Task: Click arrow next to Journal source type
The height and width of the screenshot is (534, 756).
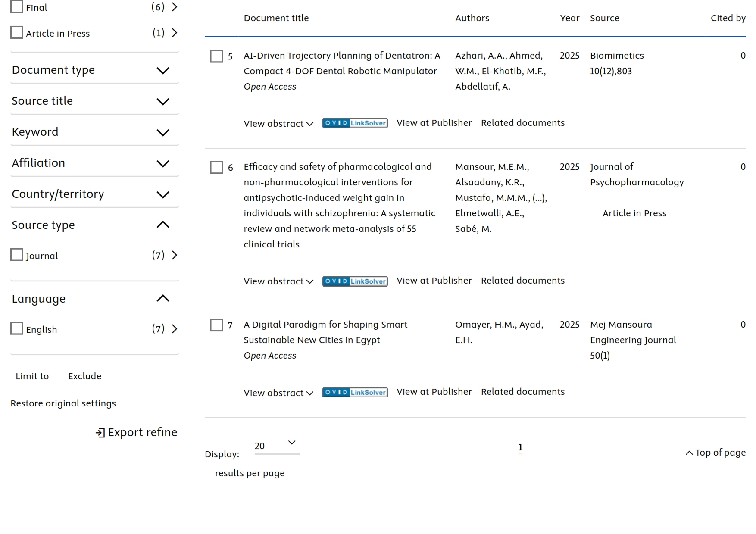Action: [175, 256]
